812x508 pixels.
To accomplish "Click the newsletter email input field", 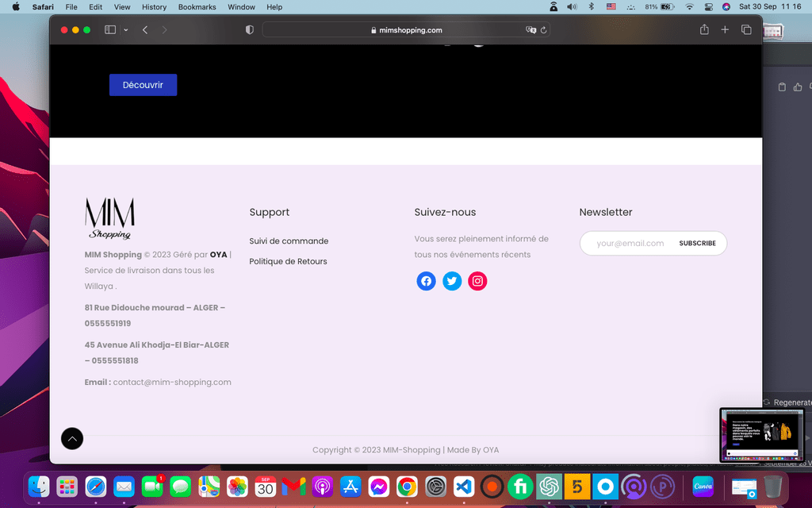I will [630, 243].
